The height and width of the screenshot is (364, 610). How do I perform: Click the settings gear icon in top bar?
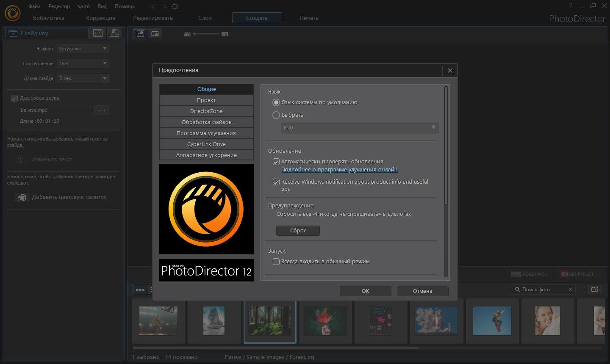175,6
